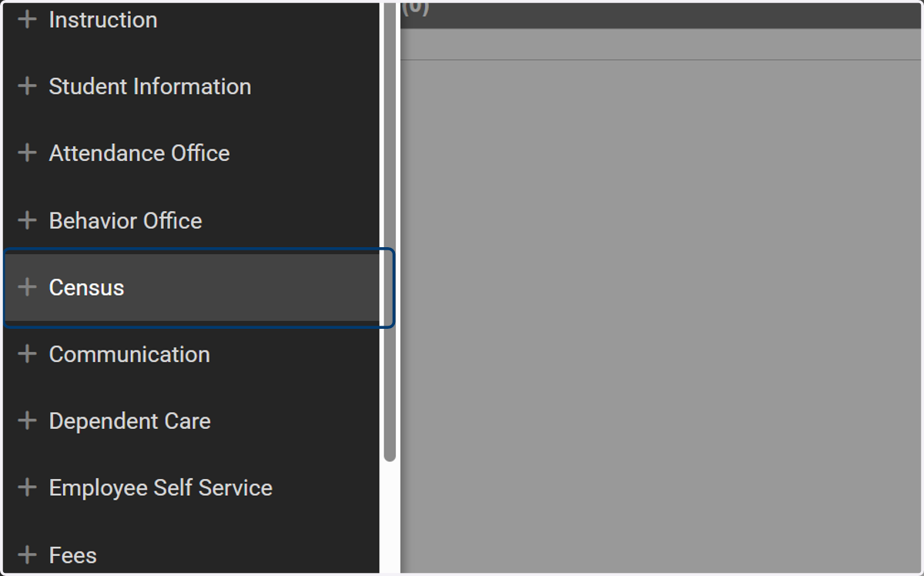Expand the Employee Self Service plus icon
Viewport: 924px width, 576px height.
pyautogui.click(x=27, y=488)
